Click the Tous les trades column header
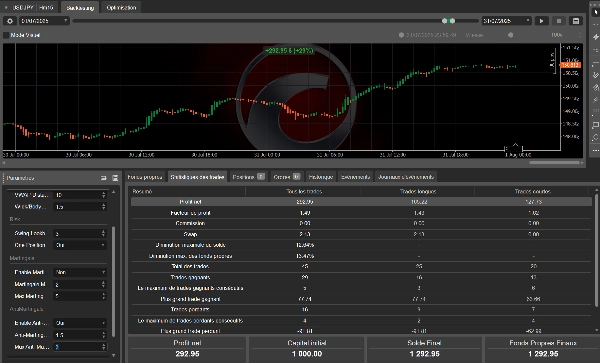Viewport: 600px width, 363px height. tap(304, 191)
